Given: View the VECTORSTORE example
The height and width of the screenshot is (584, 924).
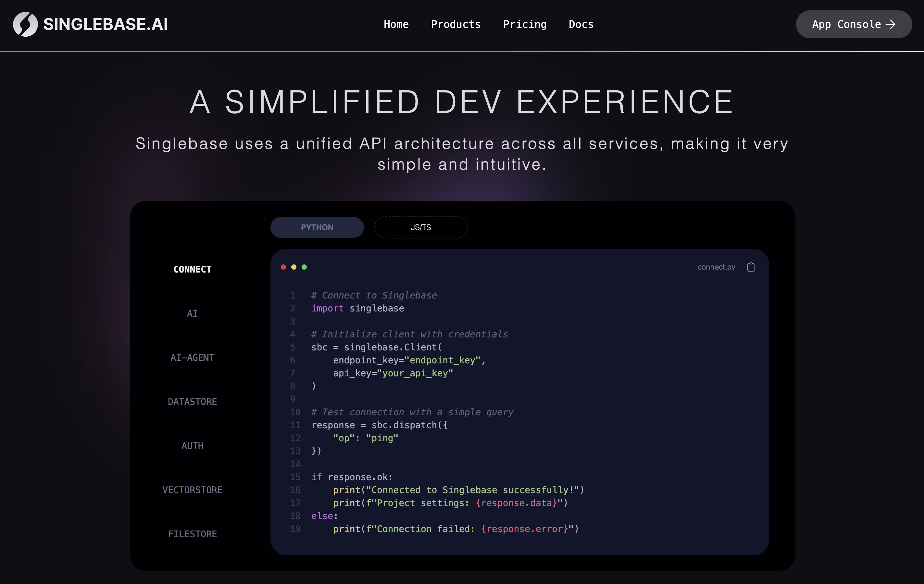Looking at the screenshot, I should (x=192, y=490).
